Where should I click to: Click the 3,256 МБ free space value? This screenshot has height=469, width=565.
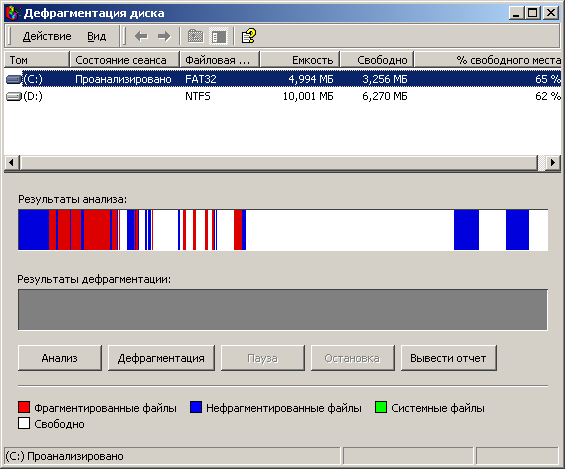click(385, 79)
